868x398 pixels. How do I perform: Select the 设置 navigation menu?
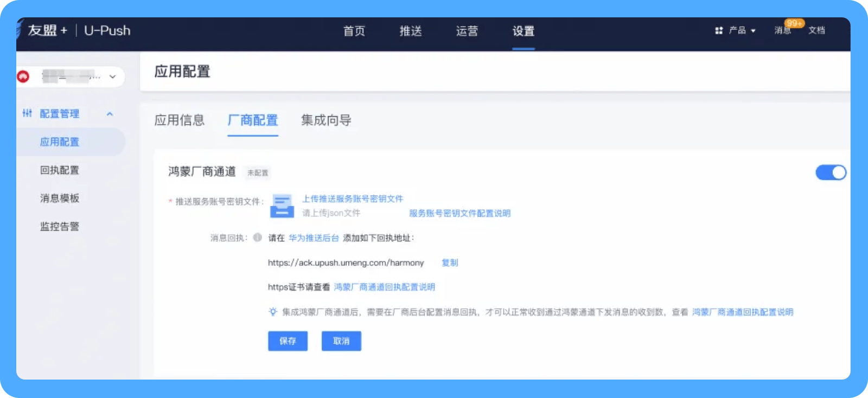click(524, 31)
